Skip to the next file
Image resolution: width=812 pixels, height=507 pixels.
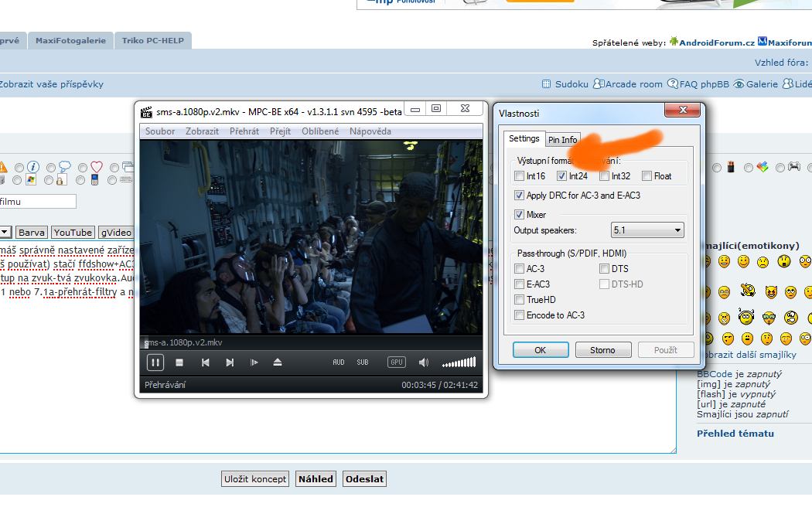[x=230, y=362]
